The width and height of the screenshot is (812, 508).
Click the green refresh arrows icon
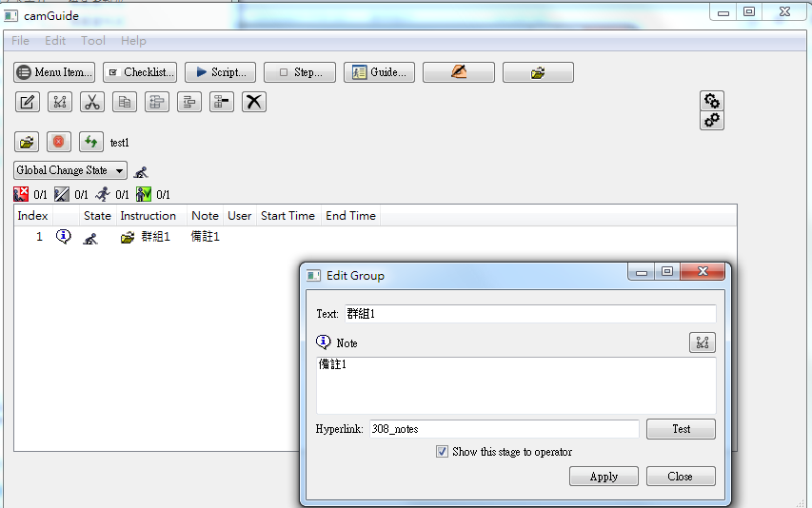point(91,142)
